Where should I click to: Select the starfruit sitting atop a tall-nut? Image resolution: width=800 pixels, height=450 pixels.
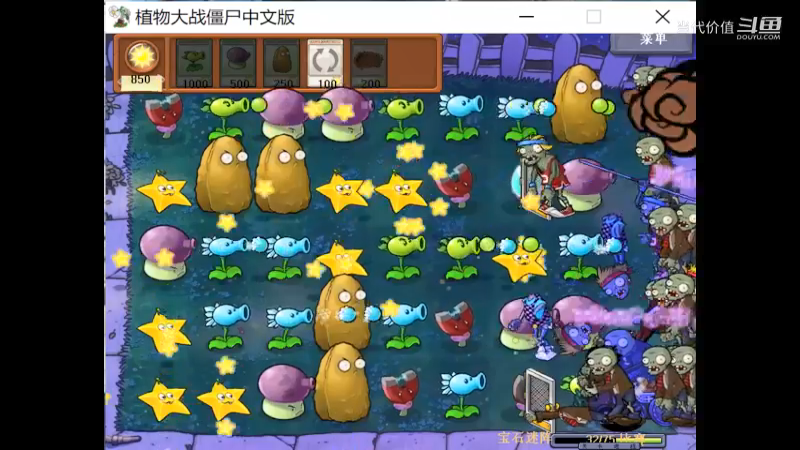point(343,259)
